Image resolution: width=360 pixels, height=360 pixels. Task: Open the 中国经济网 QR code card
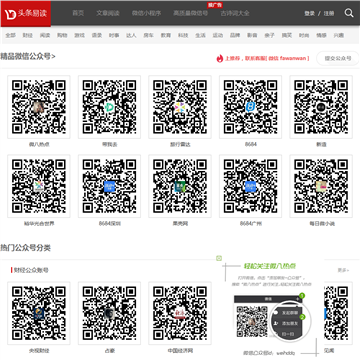coord(180,313)
